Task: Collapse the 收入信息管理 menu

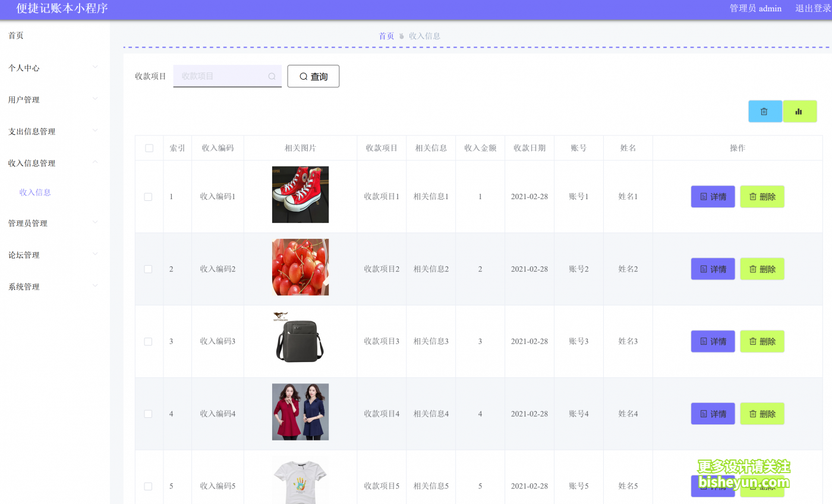Action: point(53,163)
